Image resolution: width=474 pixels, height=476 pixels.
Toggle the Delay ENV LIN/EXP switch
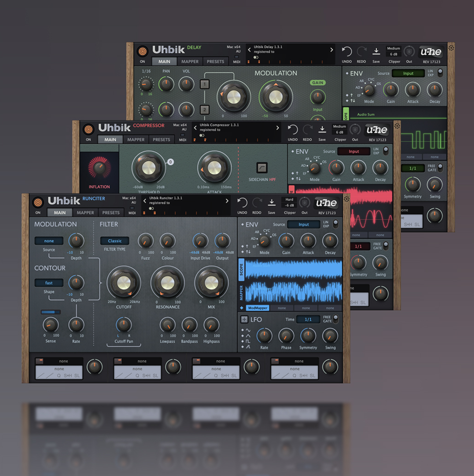(440, 73)
